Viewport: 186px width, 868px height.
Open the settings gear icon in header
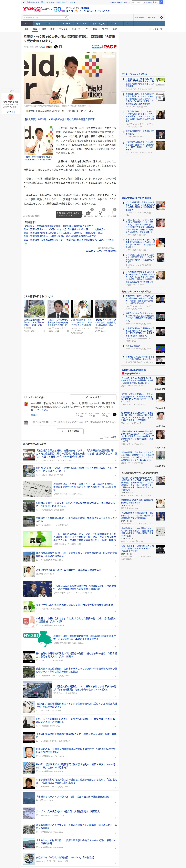tap(161, 18)
